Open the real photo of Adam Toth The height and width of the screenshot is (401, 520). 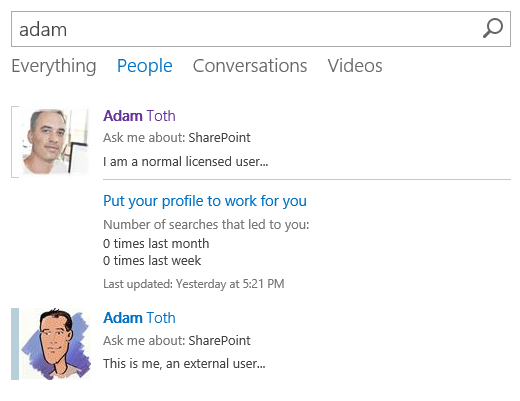(x=55, y=142)
